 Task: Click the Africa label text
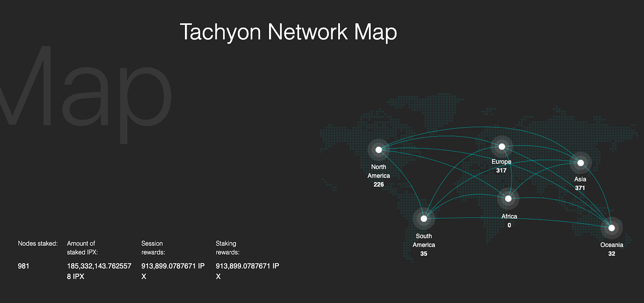point(509,217)
